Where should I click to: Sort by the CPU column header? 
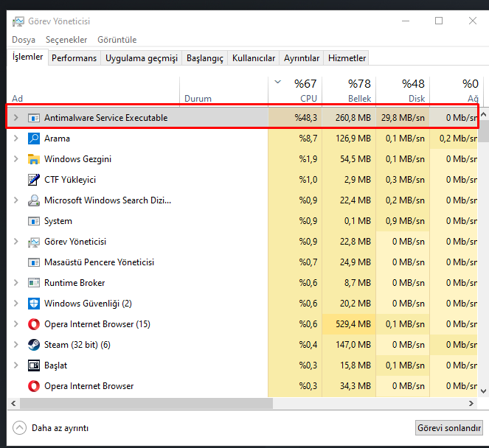(295, 91)
